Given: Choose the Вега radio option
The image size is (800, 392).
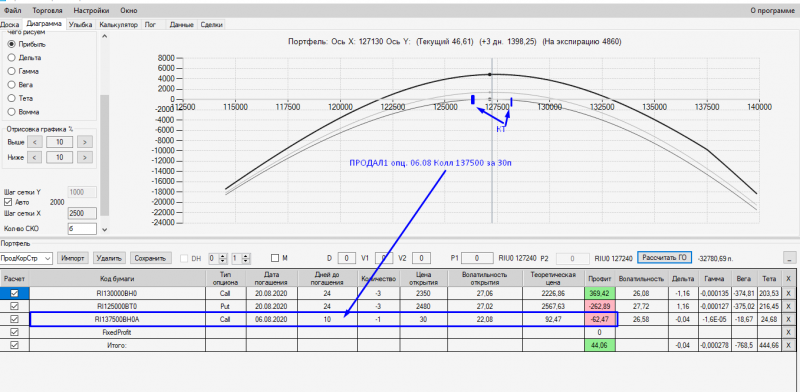Looking at the screenshot, I should (x=12, y=85).
